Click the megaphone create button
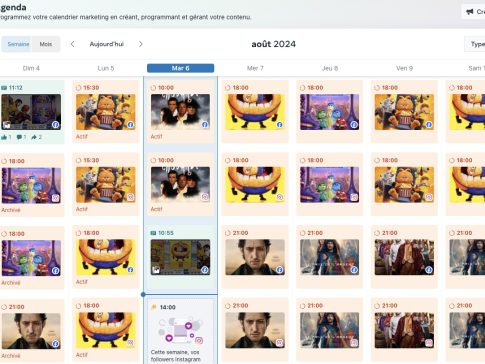Viewport: 485px width, 364px height. click(x=474, y=12)
